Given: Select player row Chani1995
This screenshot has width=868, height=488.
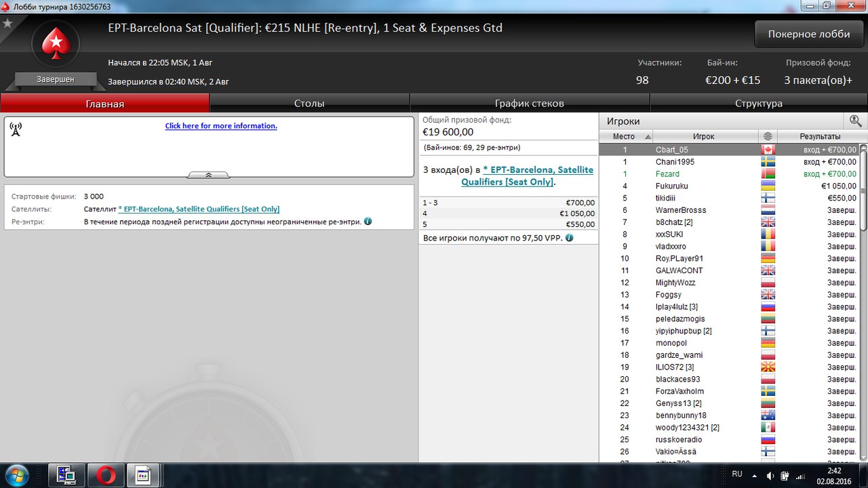Looking at the screenshot, I should coord(729,162).
